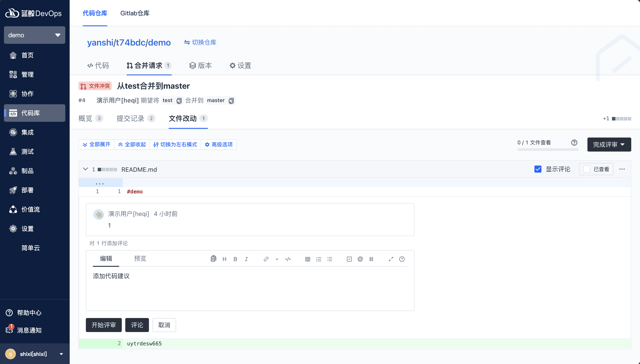
Task: Insert a table into the comment
Action: pos(308,259)
